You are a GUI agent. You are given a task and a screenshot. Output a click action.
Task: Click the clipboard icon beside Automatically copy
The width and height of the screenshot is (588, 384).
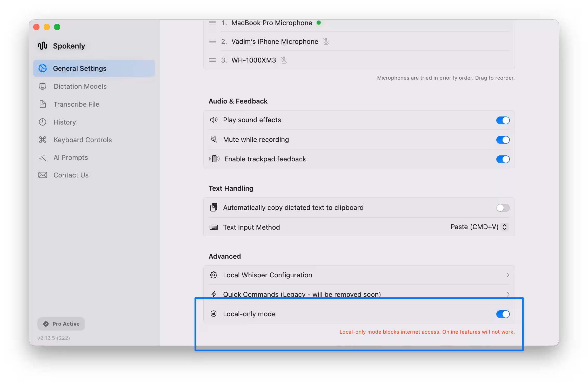(214, 207)
